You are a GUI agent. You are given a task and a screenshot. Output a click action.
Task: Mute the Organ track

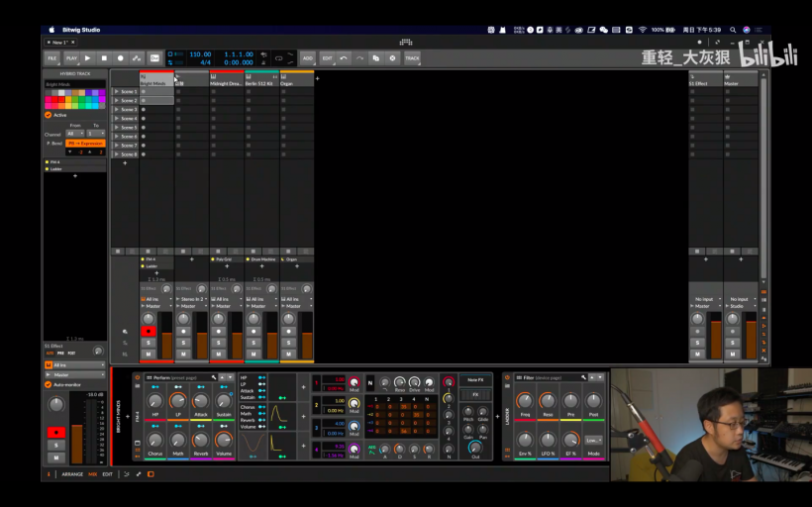coord(289,355)
